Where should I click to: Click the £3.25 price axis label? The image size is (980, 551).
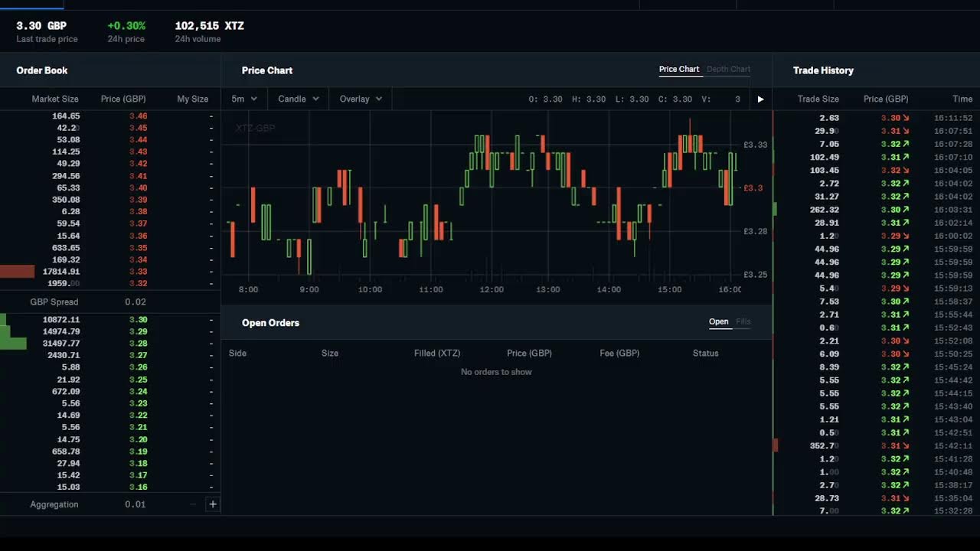pyautogui.click(x=755, y=274)
